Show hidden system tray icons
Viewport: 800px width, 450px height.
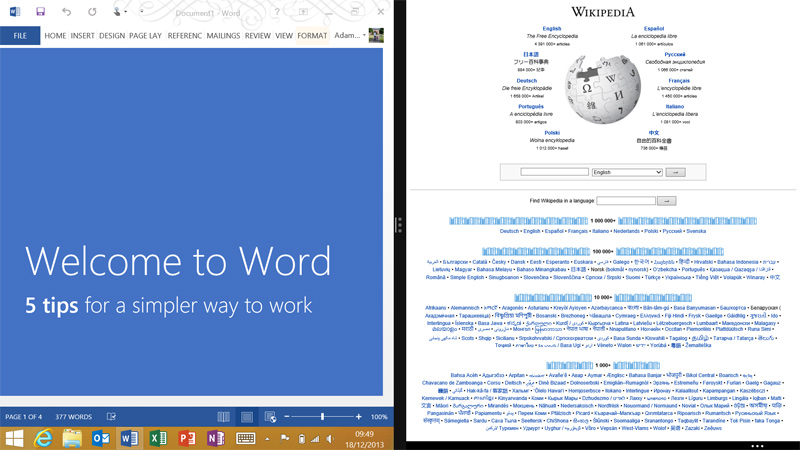[x=267, y=439]
